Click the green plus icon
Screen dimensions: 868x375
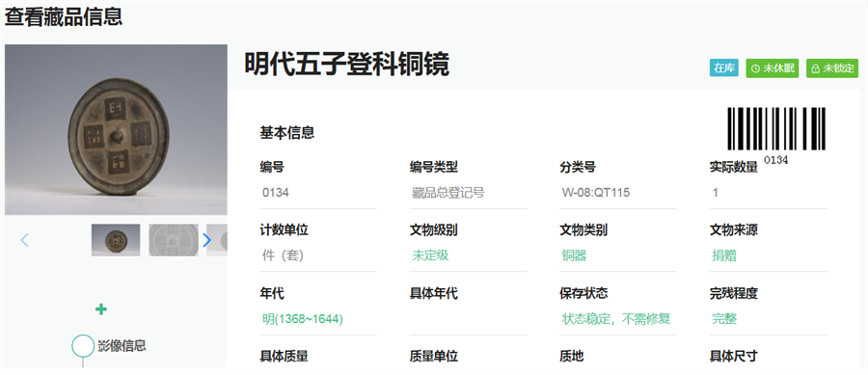pyautogui.click(x=100, y=309)
